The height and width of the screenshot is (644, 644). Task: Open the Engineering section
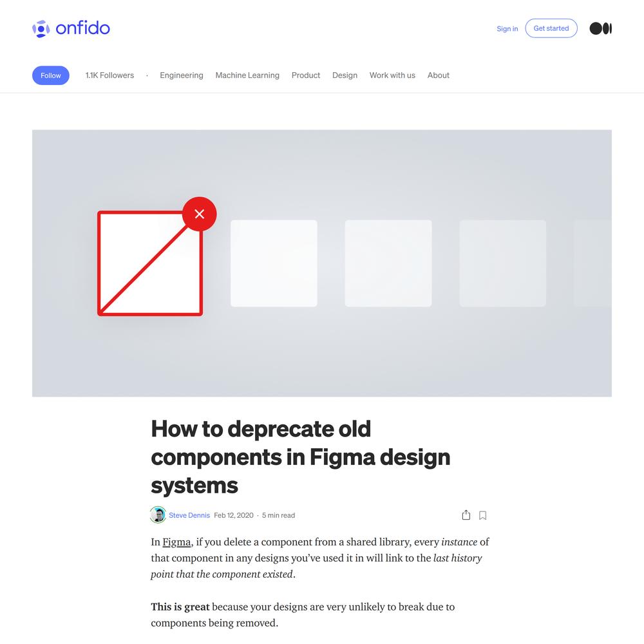point(182,75)
